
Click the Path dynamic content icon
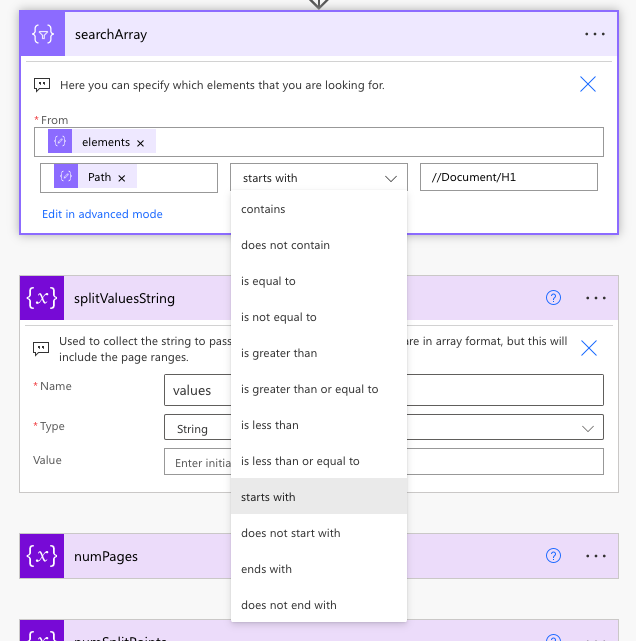66,177
